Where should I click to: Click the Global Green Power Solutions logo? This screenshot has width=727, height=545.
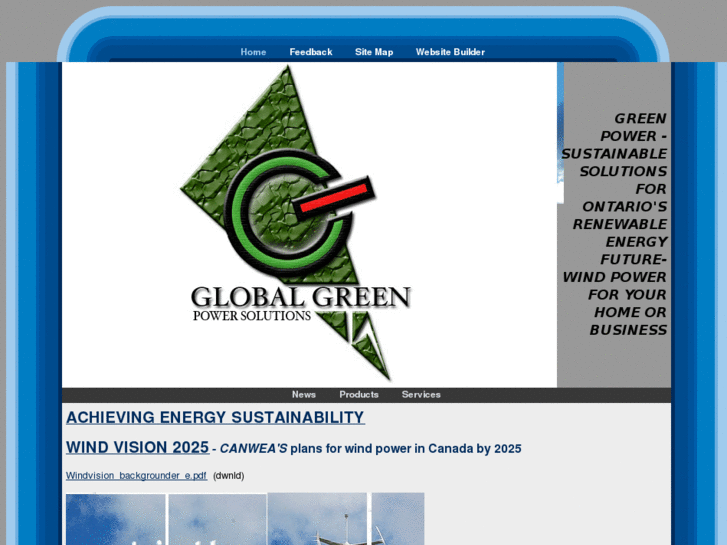coord(297,224)
